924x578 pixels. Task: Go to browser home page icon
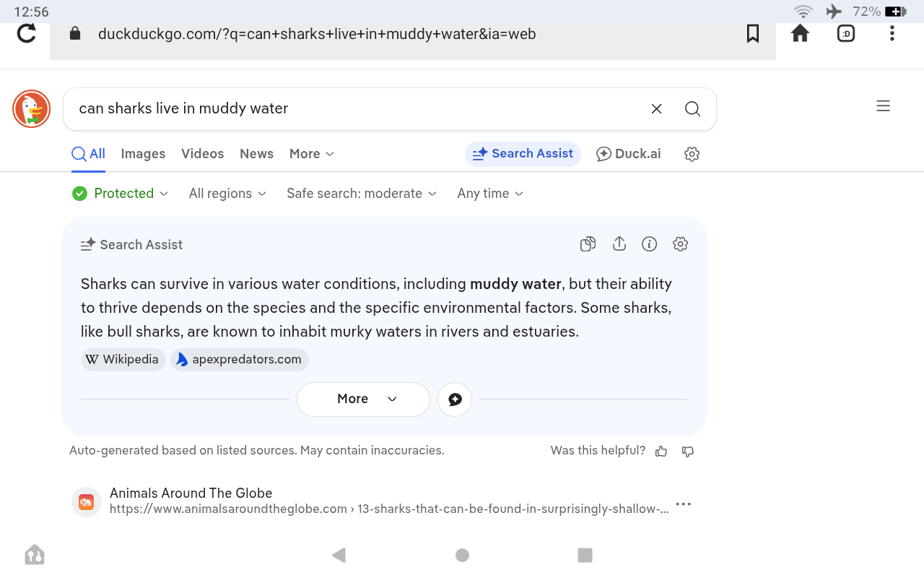pyautogui.click(x=800, y=33)
